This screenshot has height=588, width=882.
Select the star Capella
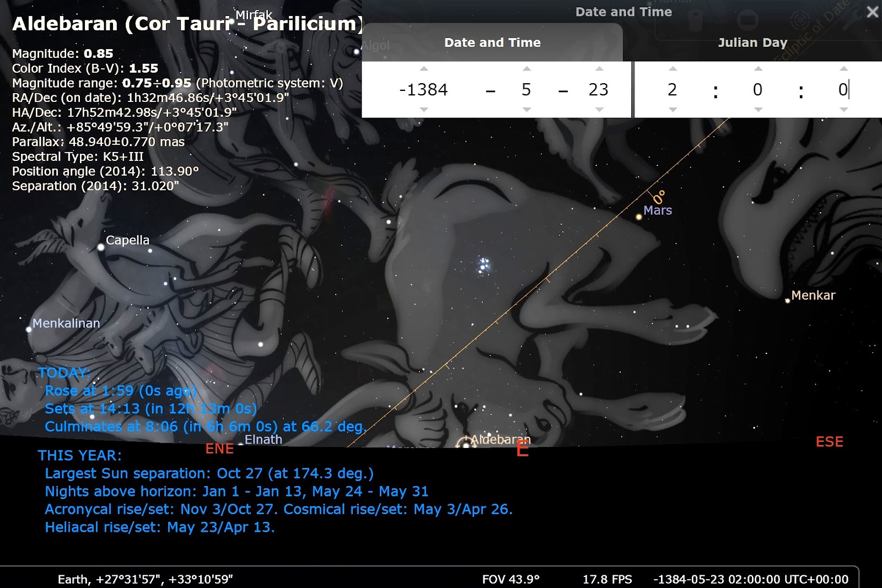point(101,247)
